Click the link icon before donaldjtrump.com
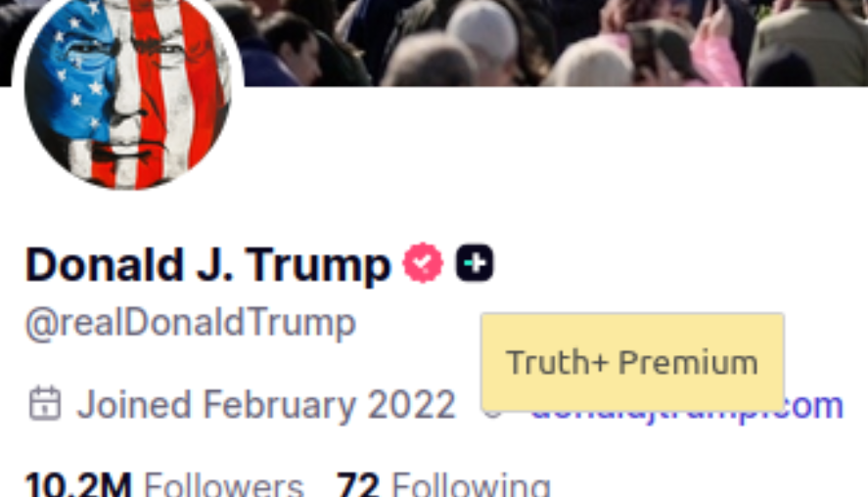The width and height of the screenshot is (868, 497). point(492,412)
